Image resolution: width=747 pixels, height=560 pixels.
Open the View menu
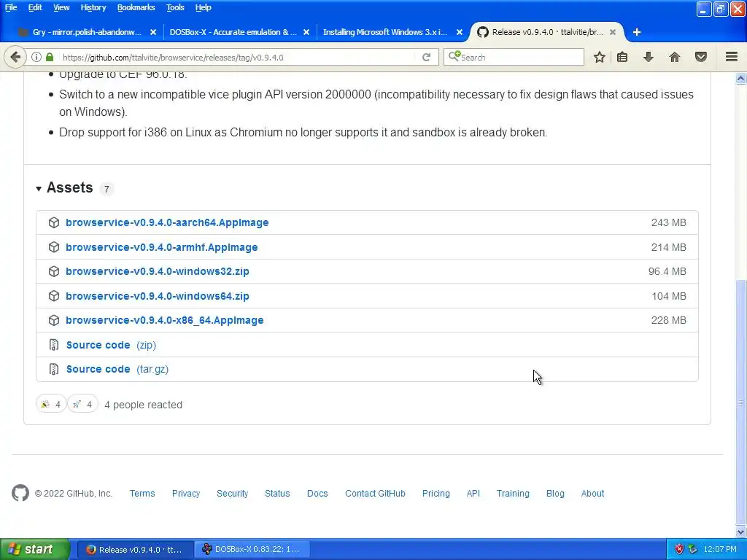tap(61, 7)
